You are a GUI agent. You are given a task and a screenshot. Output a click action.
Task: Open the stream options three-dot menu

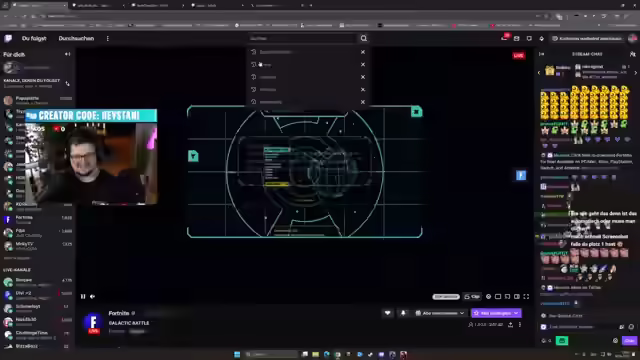[x=520, y=324]
